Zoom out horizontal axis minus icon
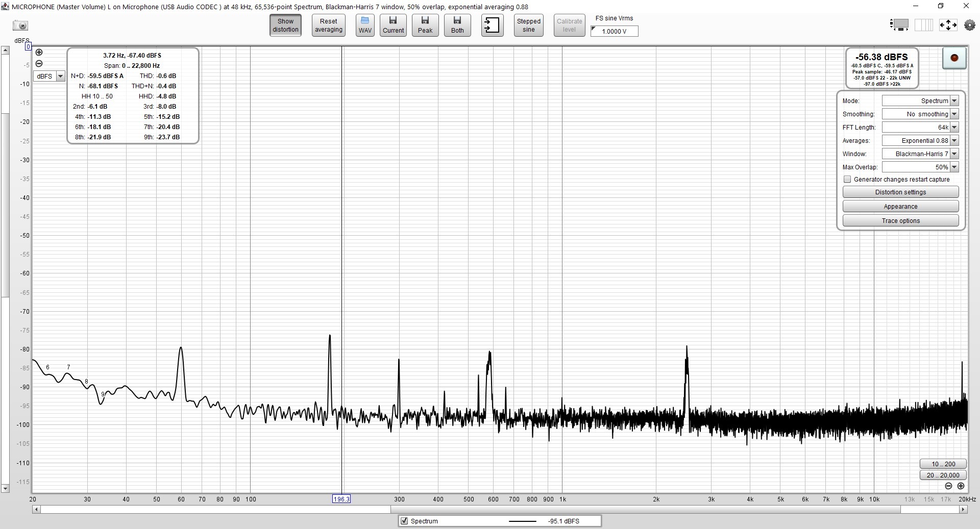Viewport: 980px width, 529px height. [x=948, y=486]
